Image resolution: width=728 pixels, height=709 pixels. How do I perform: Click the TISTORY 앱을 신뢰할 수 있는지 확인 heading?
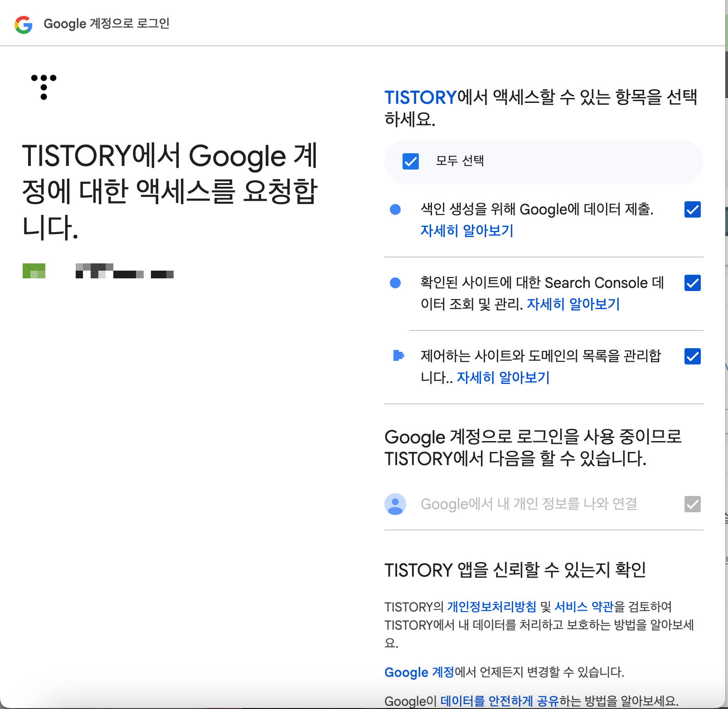coord(515,570)
